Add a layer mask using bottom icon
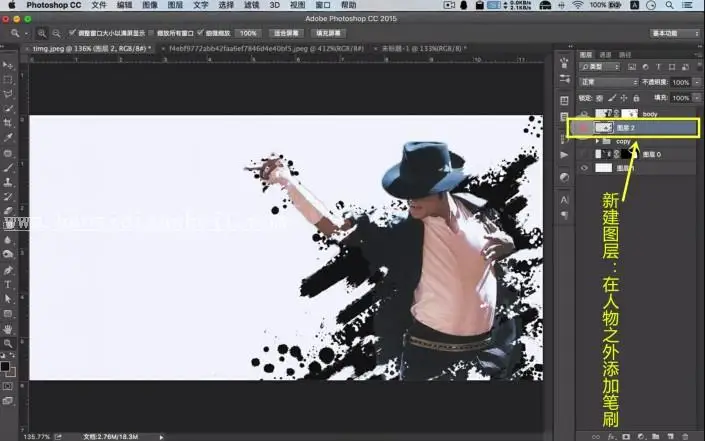Image resolution: width=705 pixels, height=441 pixels. pyautogui.click(x=626, y=437)
